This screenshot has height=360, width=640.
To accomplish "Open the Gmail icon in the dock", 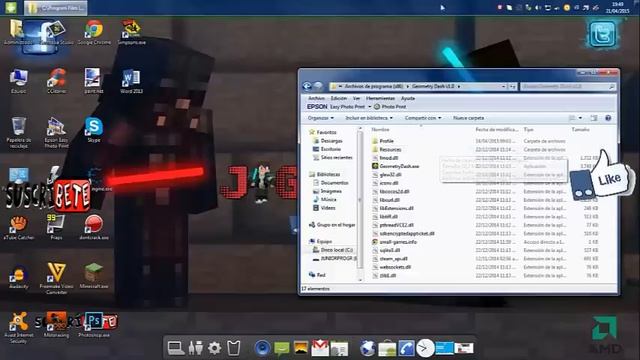I will coord(320,348).
